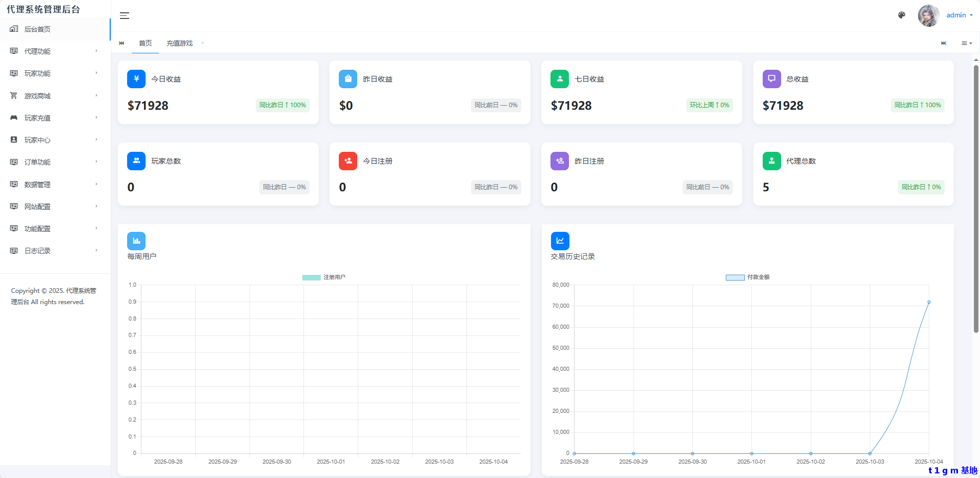Click the red add-user icon on 今日注册
Image resolution: width=980 pixels, height=478 pixels.
[x=348, y=161]
